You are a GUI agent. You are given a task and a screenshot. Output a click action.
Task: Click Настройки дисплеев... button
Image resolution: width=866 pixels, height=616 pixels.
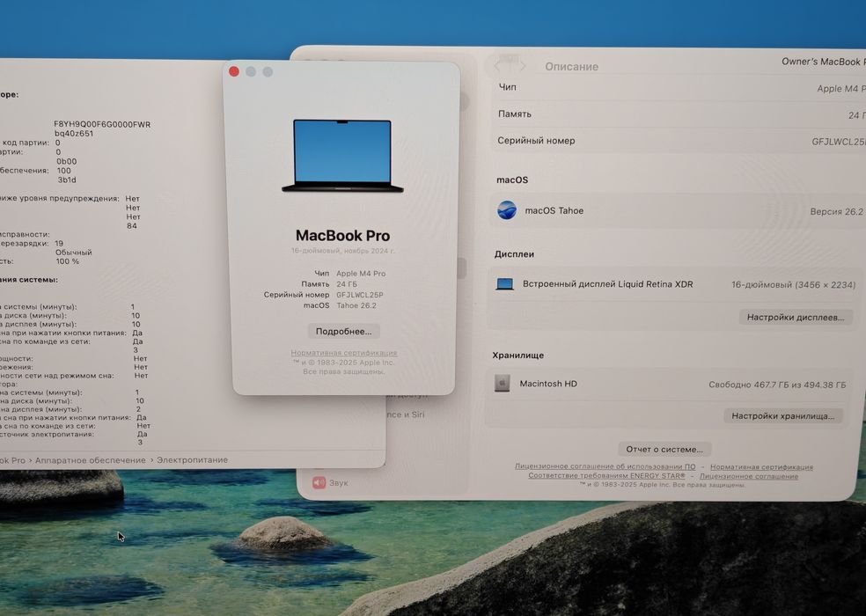796,317
